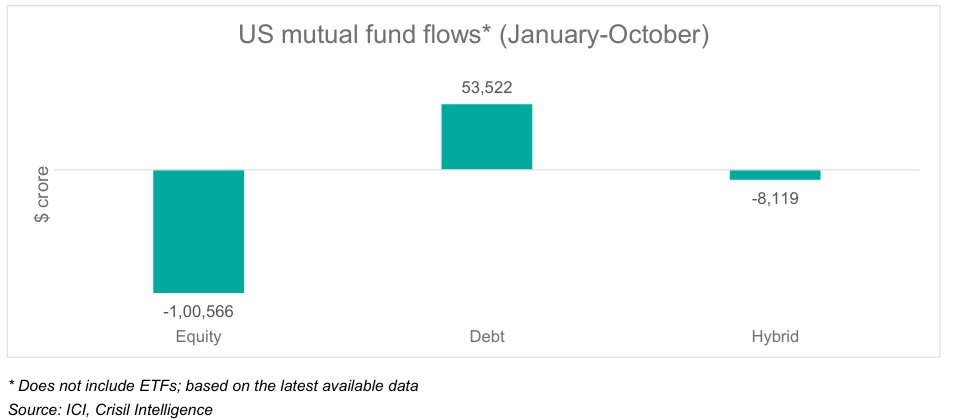959x420 pixels.
Task: Click the teal Equity bar
Action: 198,231
